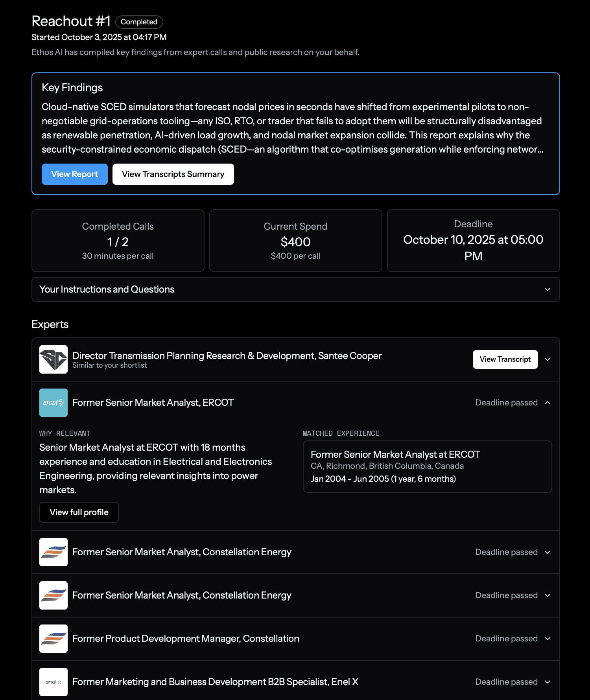Click Similar to your shortlist text
590x700 pixels.
(x=109, y=365)
